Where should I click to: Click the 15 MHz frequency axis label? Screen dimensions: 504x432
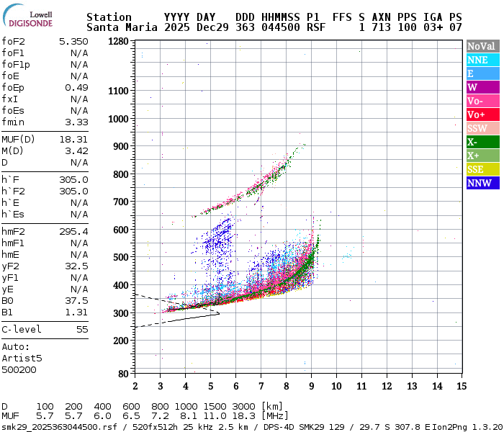point(462,386)
